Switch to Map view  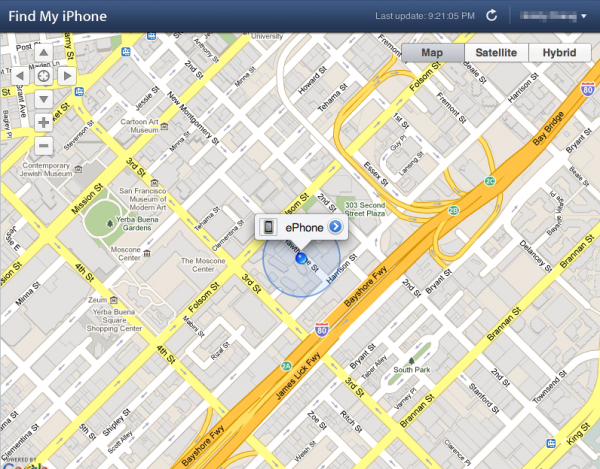pyautogui.click(x=432, y=53)
